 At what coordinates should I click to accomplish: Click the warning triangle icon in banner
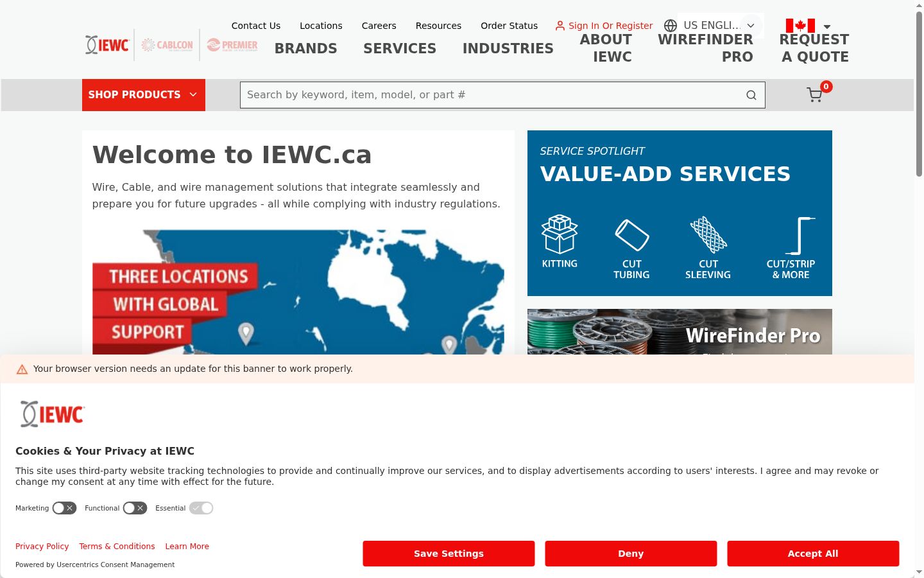tap(22, 369)
